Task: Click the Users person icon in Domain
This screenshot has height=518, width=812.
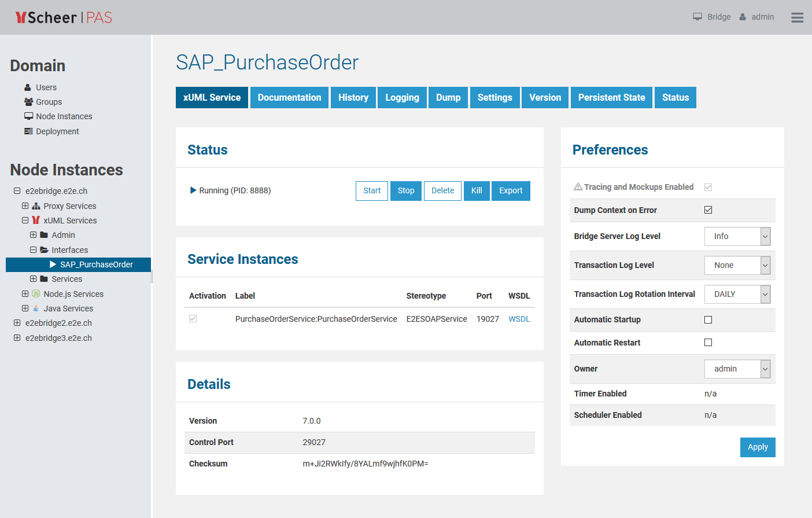Action: coord(28,87)
